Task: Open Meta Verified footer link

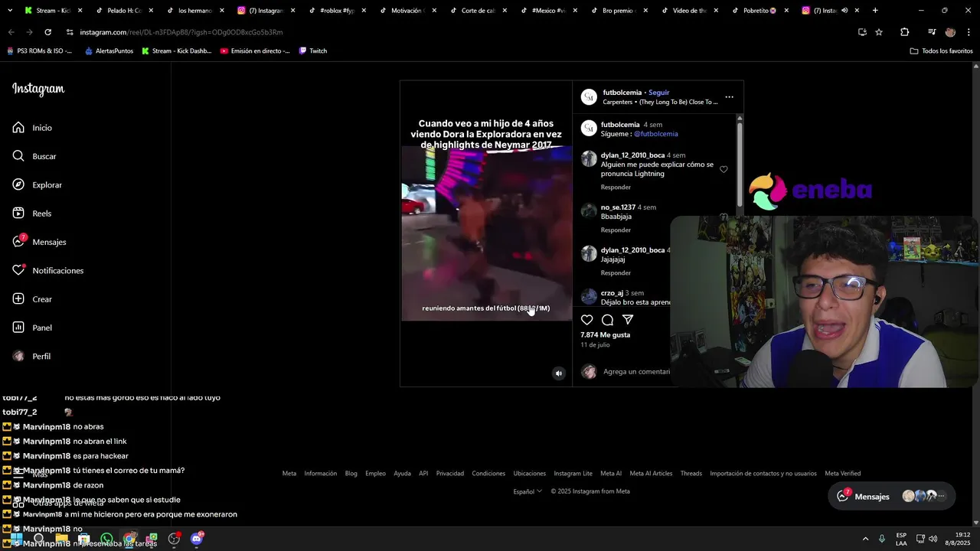Action: [842, 474]
